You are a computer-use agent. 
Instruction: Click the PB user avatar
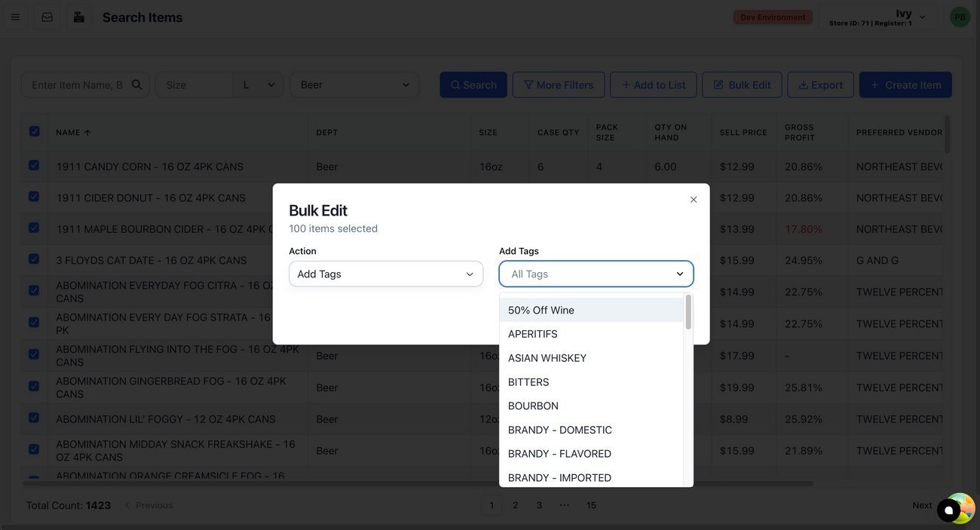(x=959, y=17)
